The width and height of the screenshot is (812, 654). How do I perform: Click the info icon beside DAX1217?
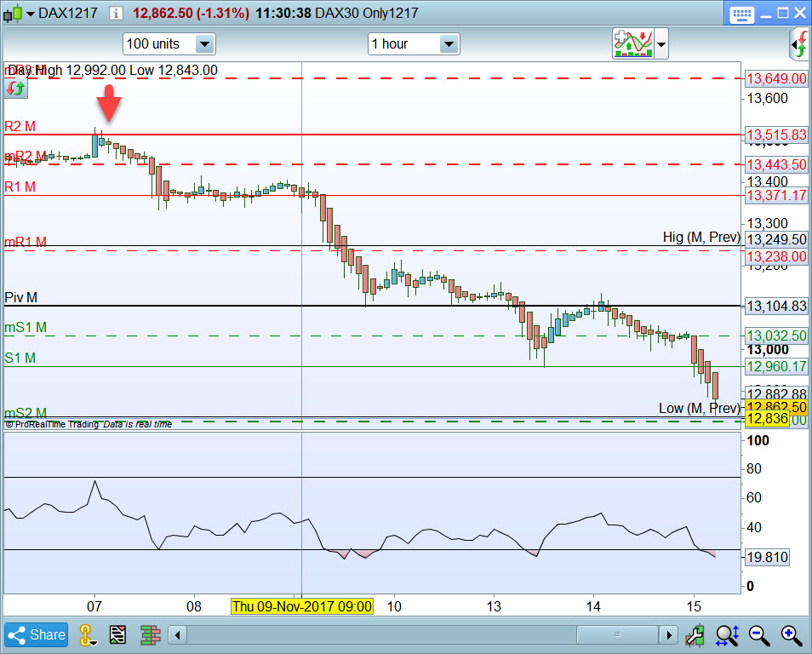pyautogui.click(x=116, y=14)
